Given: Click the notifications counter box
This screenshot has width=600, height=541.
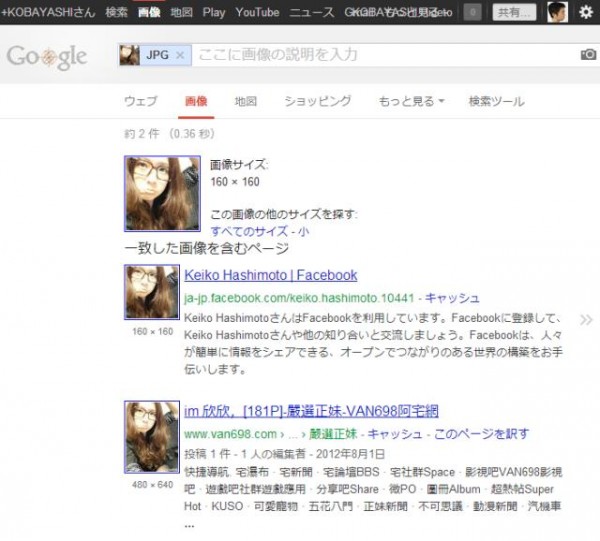Looking at the screenshot, I should (473, 12).
